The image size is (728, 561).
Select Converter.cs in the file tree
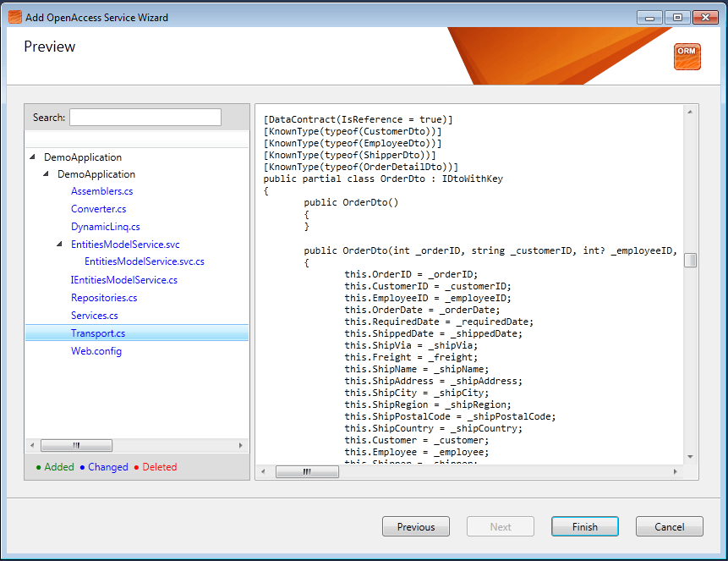(x=98, y=209)
